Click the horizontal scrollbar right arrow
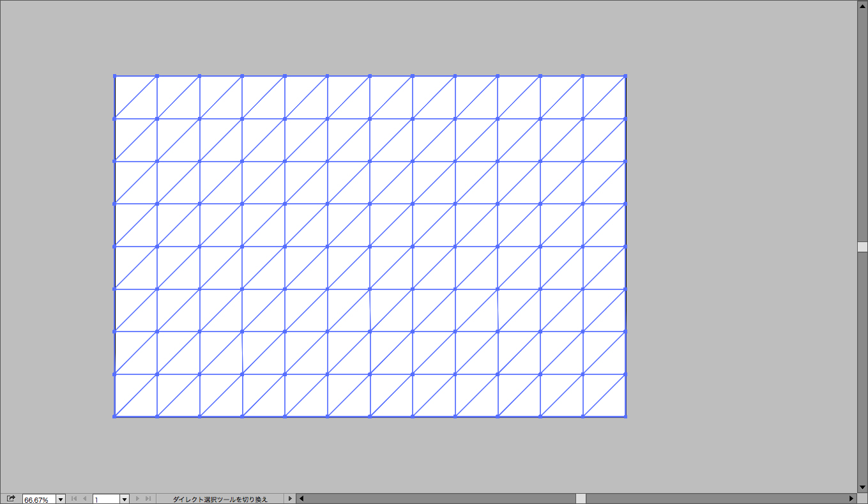This screenshot has width=868, height=504. click(x=851, y=498)
